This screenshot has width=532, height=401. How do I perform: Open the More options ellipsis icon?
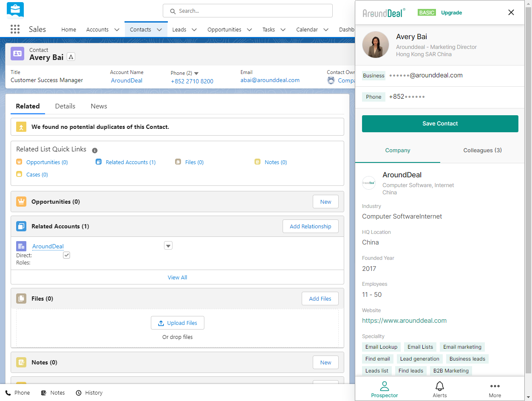(495, 386)
